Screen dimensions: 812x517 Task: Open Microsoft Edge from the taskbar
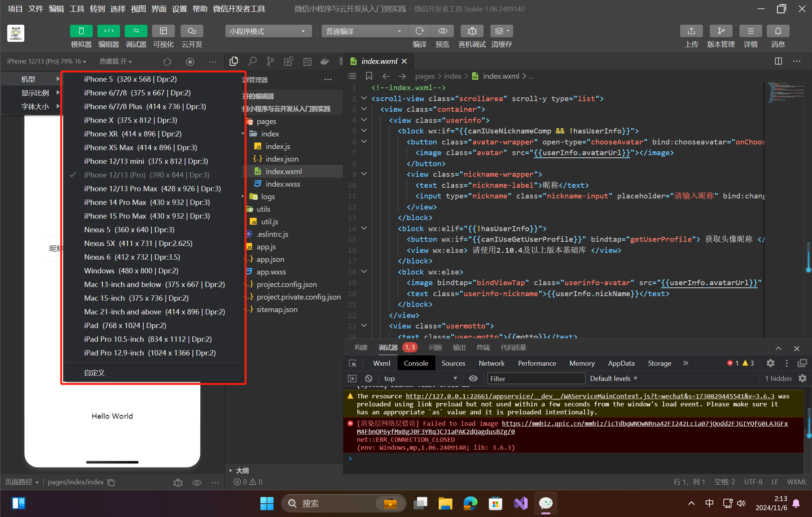[470, 503]
